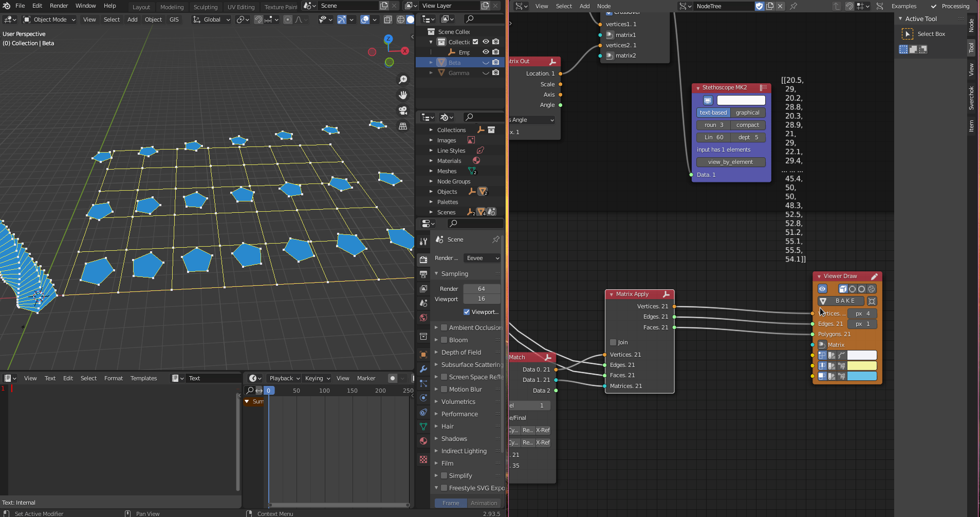980x517 pixels.
Task: Open the Physics properties tab icon
Action: click(x=423, y=398)
